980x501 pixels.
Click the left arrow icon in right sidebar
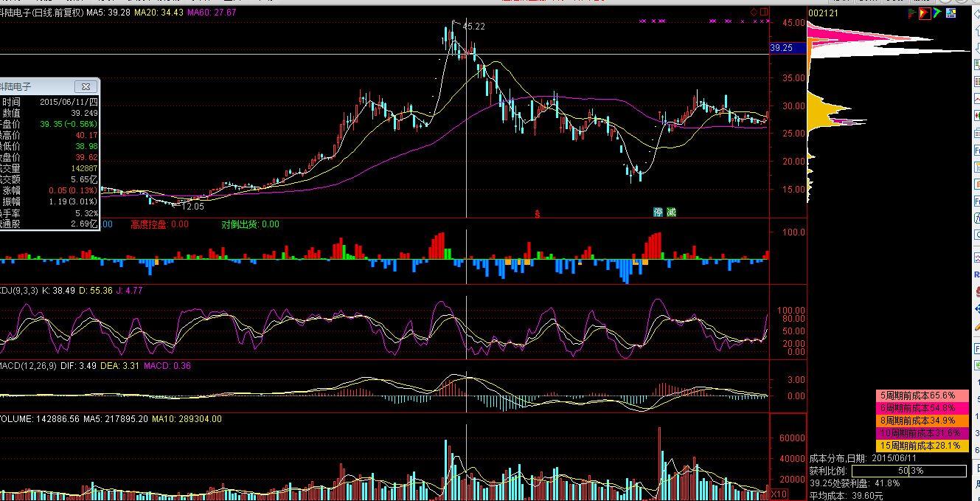[976, 13]
